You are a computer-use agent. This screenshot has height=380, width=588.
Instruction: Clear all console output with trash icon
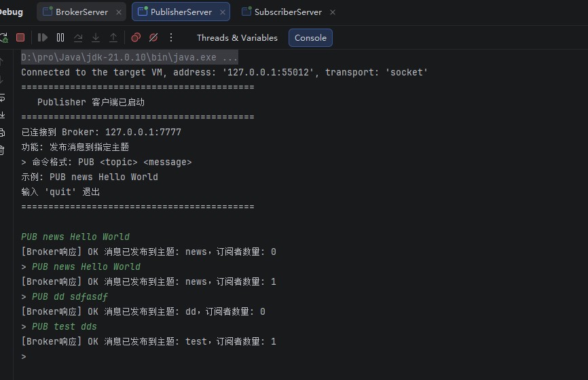[2, 150]
